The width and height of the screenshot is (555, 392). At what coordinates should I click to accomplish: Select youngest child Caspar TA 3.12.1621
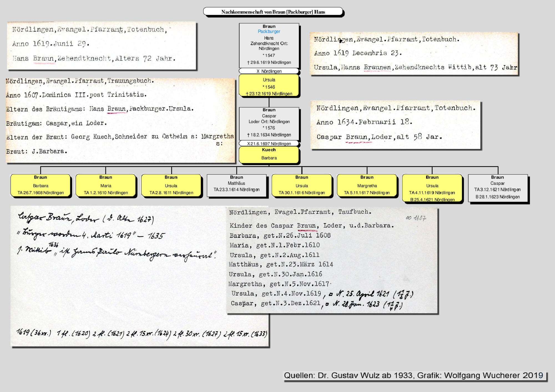point(498,189)
